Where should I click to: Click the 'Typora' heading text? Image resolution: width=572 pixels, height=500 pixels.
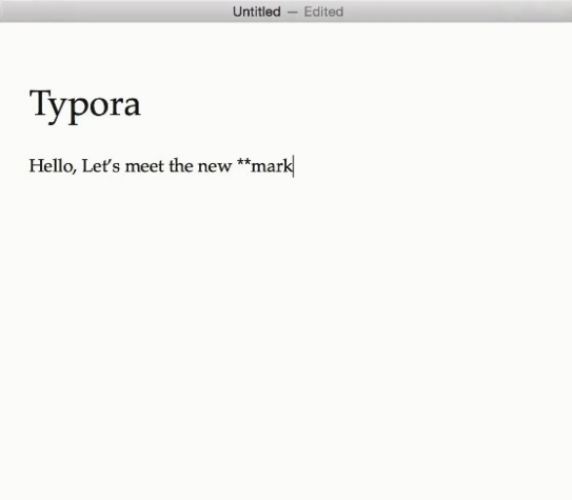pyautogui.click(x=85, y=106)
